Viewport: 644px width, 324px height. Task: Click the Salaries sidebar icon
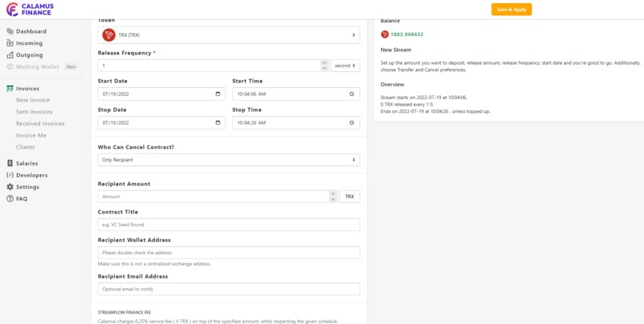click(10, 163)
